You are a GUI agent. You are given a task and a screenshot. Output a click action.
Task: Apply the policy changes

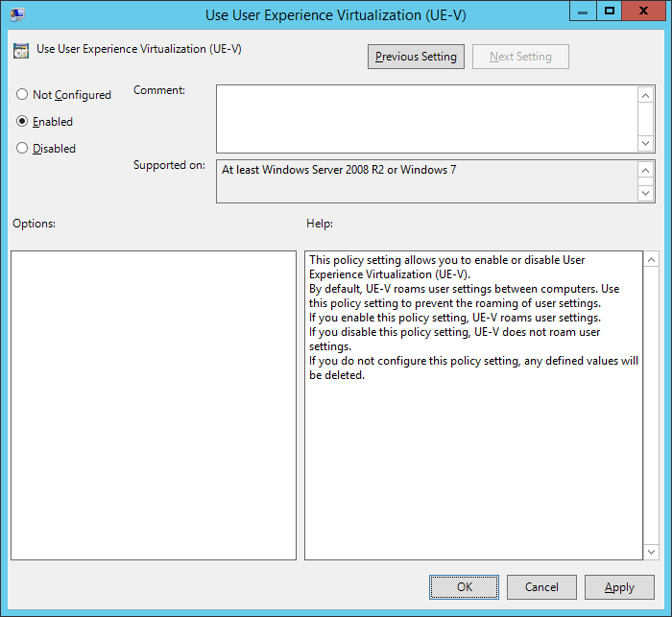click(619, 587)
